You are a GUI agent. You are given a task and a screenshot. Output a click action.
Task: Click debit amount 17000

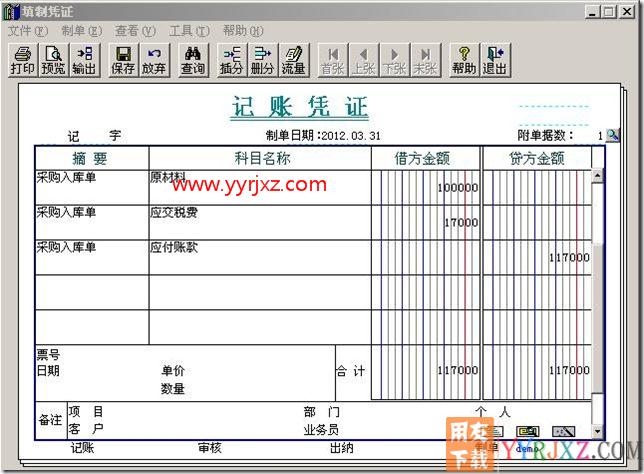(x=461, y=223)
